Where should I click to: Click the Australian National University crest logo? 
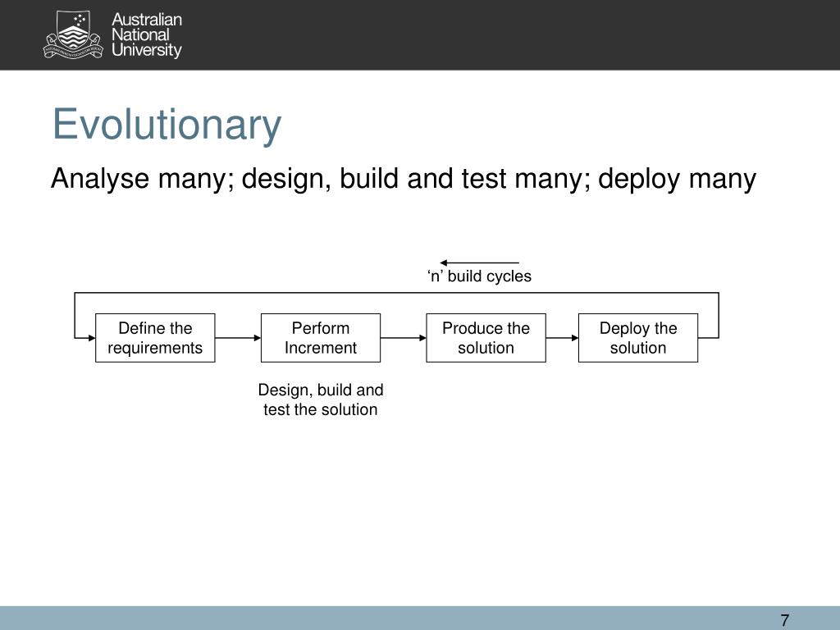(x=72, y=34)
